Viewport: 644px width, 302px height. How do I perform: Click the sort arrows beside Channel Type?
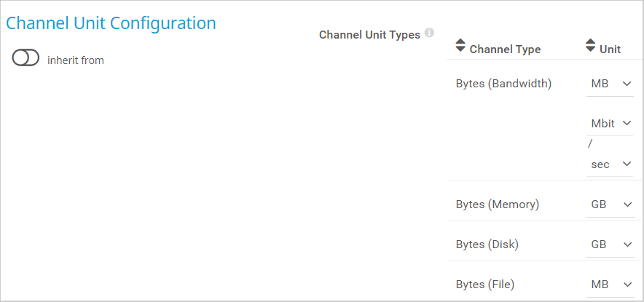point(460,46)
